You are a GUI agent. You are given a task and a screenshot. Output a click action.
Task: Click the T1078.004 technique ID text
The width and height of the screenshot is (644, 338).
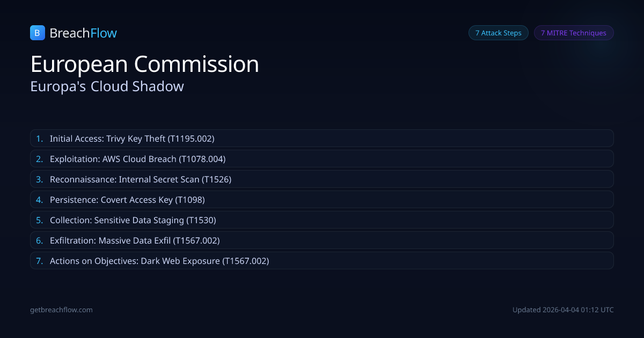[202, 159]
